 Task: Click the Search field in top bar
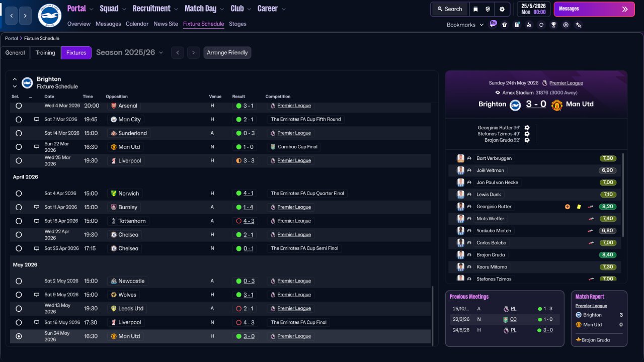[449, 9]
